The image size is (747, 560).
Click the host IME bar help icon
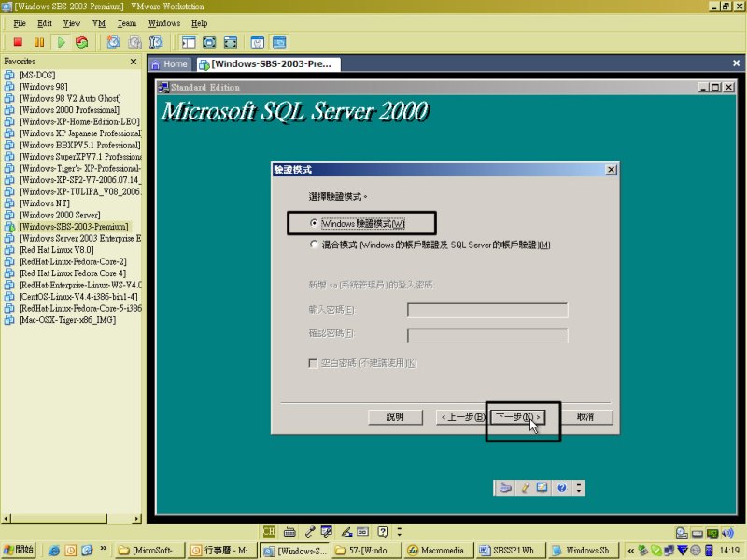click(x=383, y=531)
